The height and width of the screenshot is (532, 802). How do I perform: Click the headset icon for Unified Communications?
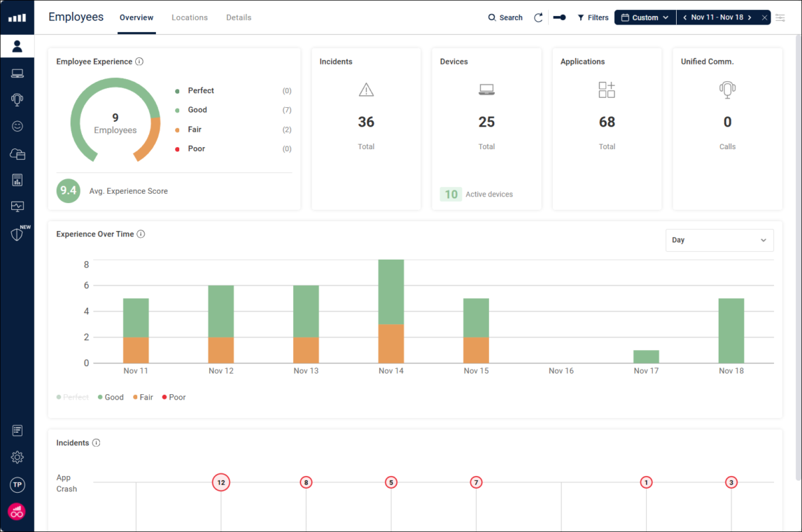coord(17,99)
